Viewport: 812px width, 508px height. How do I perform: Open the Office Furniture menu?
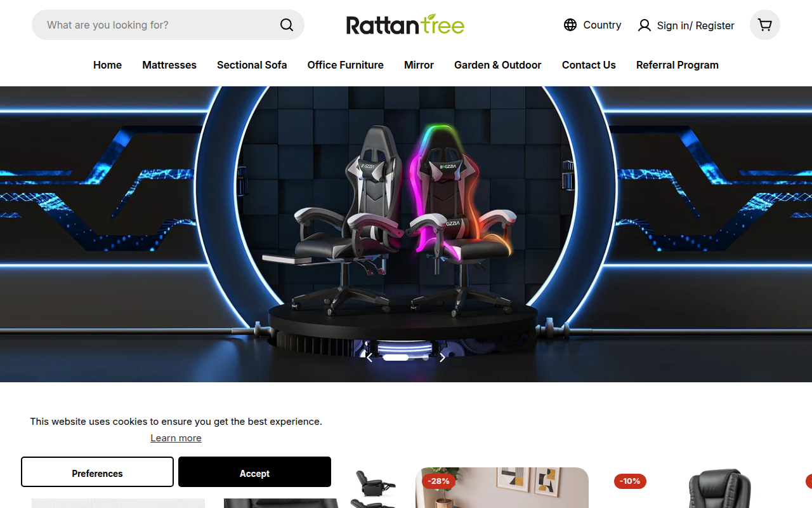(x=346, y=65)
